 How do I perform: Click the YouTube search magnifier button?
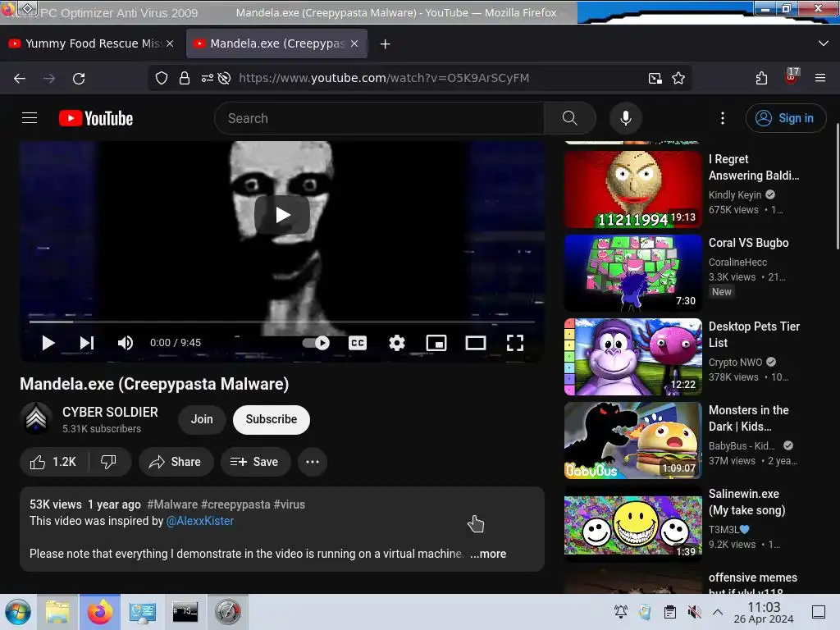point(570,118)
